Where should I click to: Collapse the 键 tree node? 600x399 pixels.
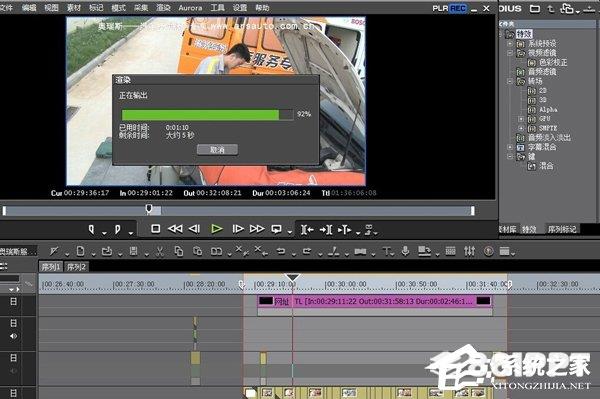tap(510, 156)
